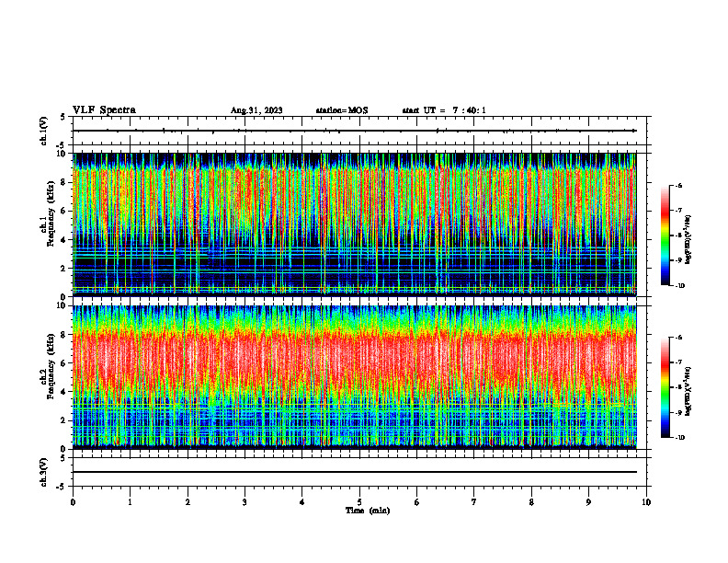728x563 pixels.
Task: Click the time axis tick label "2"
Action: point(188,502)
